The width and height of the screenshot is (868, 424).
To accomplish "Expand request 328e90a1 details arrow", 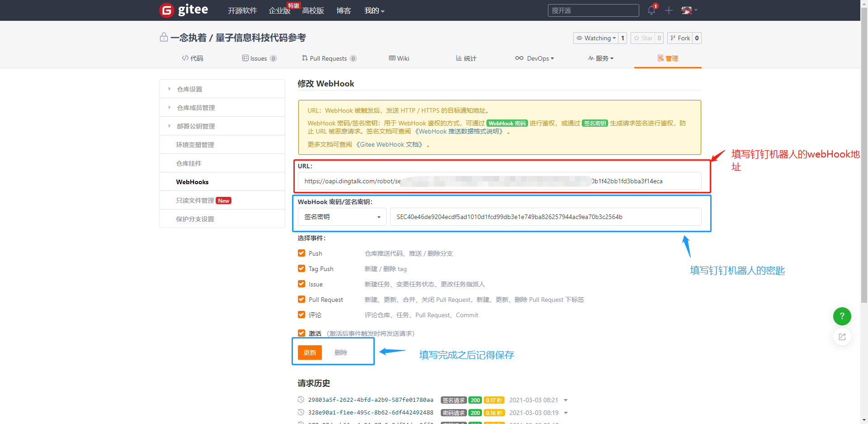I will (x=566, y=413).
